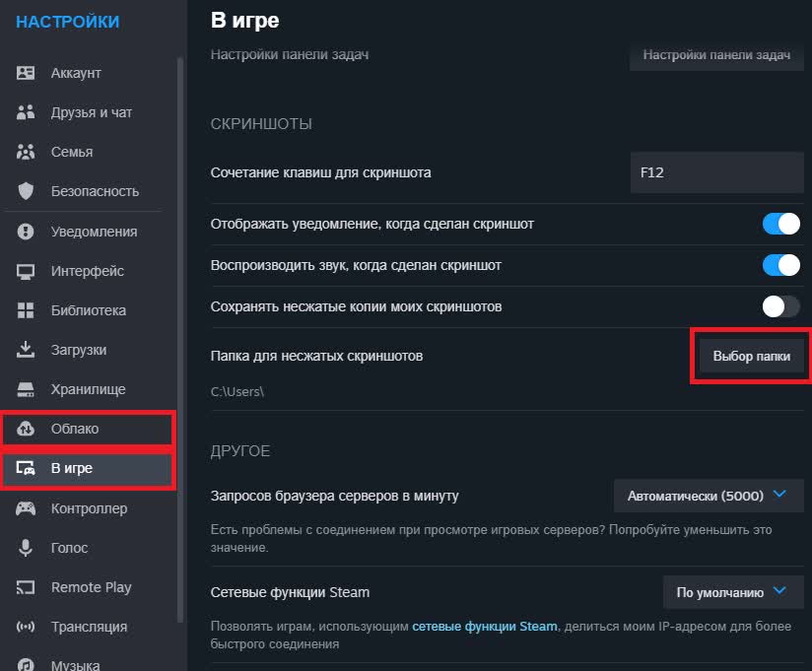The width and height of the screenshot is (812, 671).
Task: Open Контроллер settings
Action: pos(88,508)
